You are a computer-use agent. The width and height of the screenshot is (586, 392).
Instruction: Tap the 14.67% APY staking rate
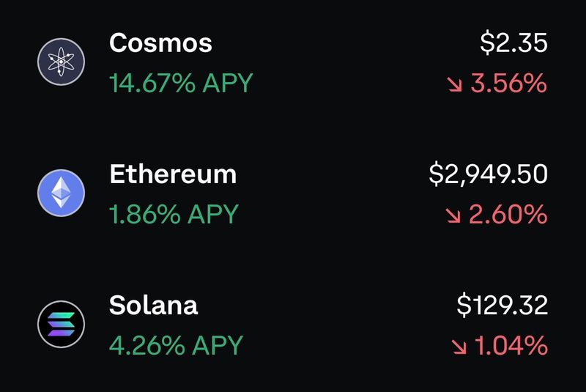[x=181, y=83]
